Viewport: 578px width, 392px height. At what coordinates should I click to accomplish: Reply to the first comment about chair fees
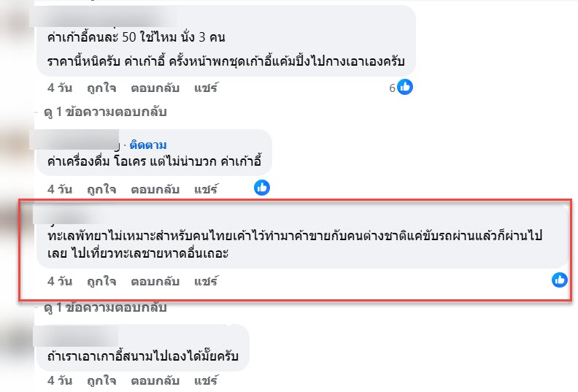coord(155,88)
